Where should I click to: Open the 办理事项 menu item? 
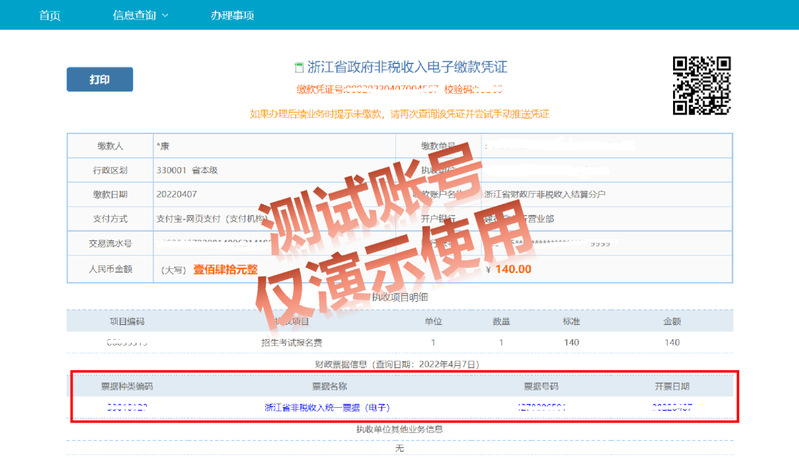232,16
